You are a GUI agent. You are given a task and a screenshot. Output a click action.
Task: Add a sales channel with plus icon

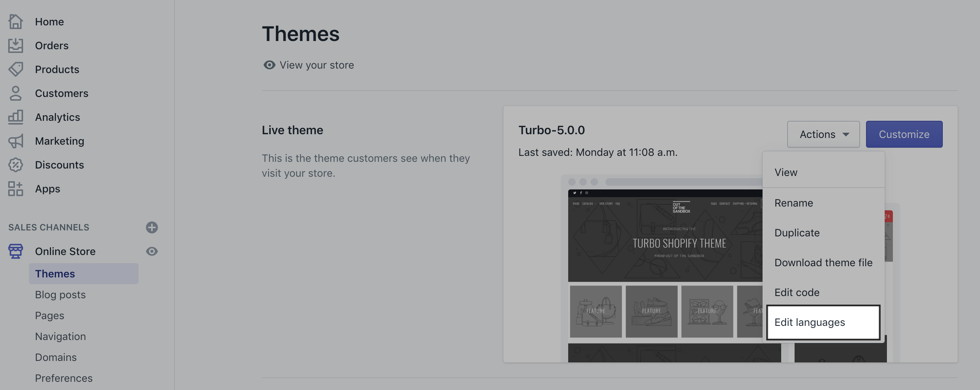coord(152,227)
